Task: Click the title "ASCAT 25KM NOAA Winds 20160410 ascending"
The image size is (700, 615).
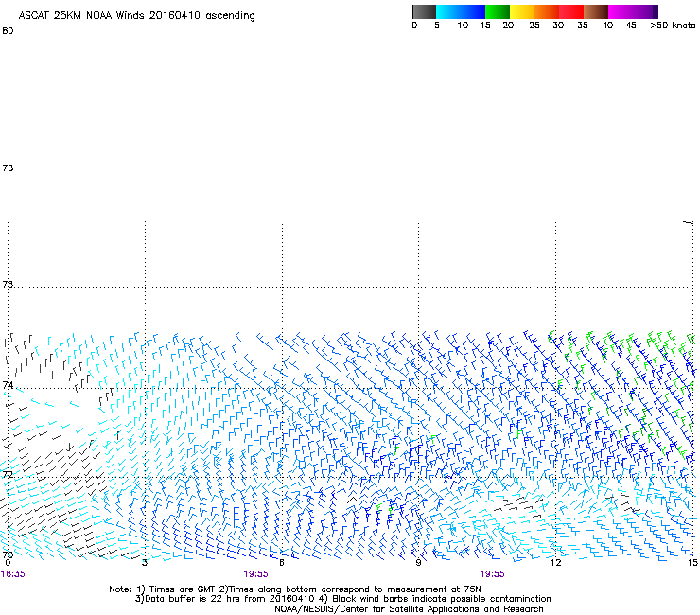Action: [136, 16]
